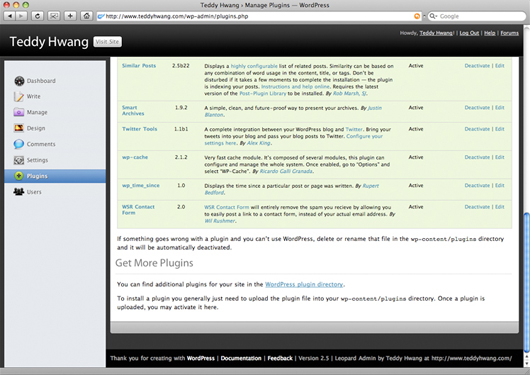530x375 pixels.
Task: Click the URL address bar field
Action: point(259,16)
